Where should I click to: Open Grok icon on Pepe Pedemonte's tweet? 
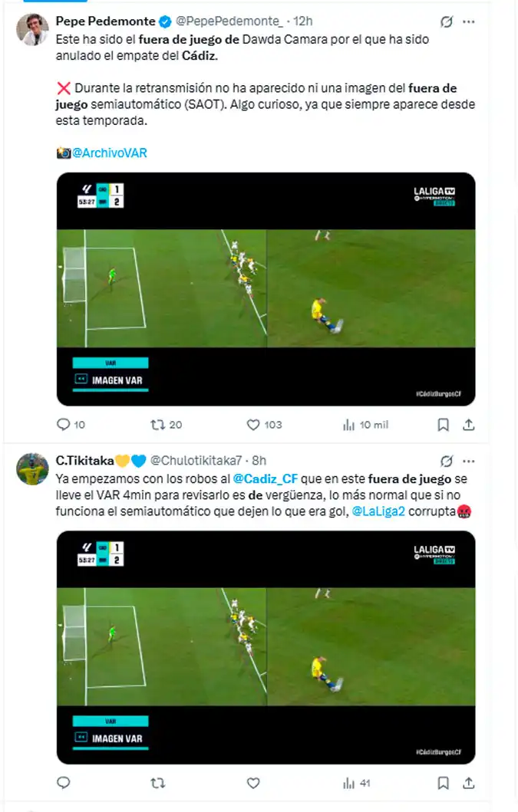(447, 21)
